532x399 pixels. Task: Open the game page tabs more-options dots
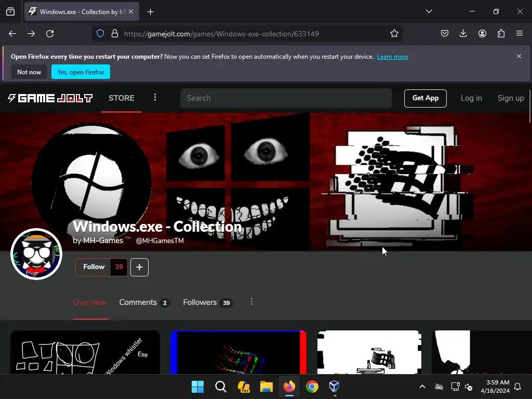251,302
